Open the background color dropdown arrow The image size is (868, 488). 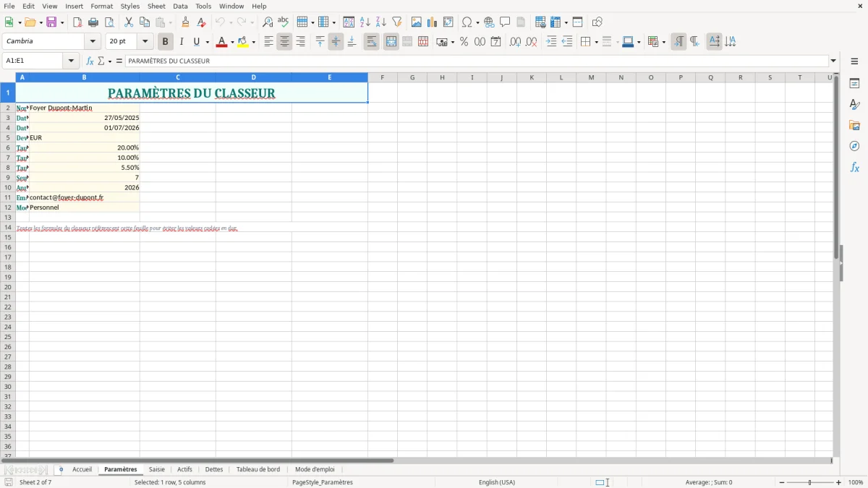tap(253, 42)
